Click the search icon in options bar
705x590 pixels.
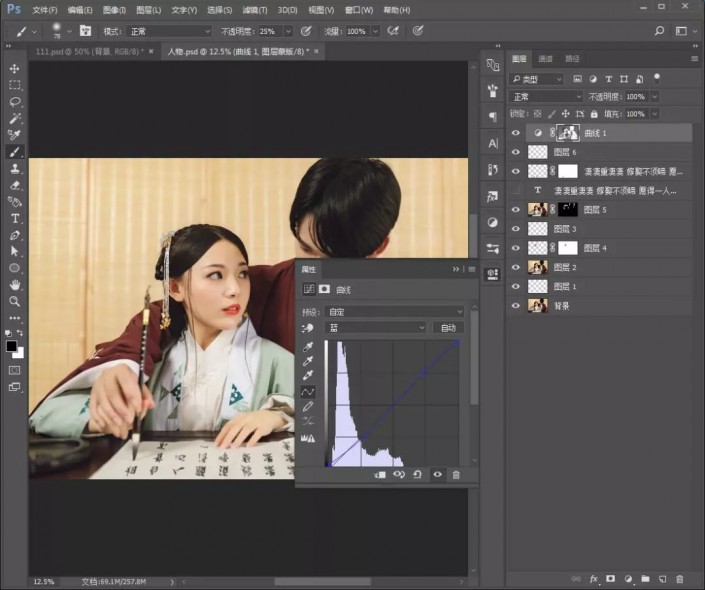click(x=659, y=31)
